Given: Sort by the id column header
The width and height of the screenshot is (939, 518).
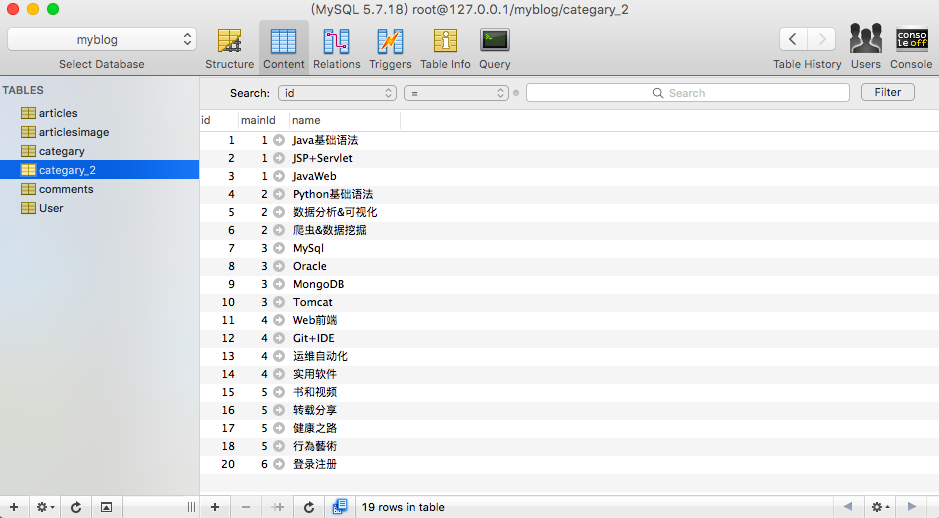Looking at the screenshot, I should tap(219, 120).
